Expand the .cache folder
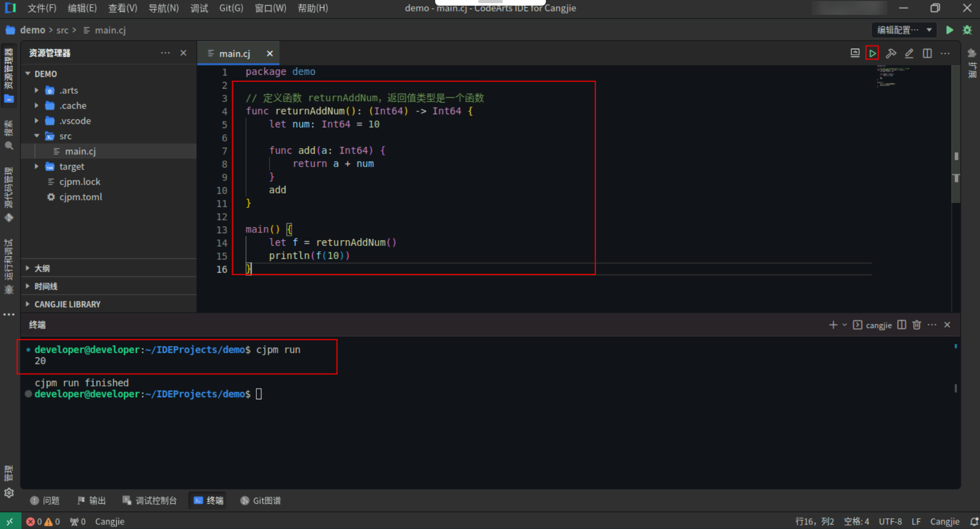The width and height of the screenshot is (980, 529). pos(36,106)
